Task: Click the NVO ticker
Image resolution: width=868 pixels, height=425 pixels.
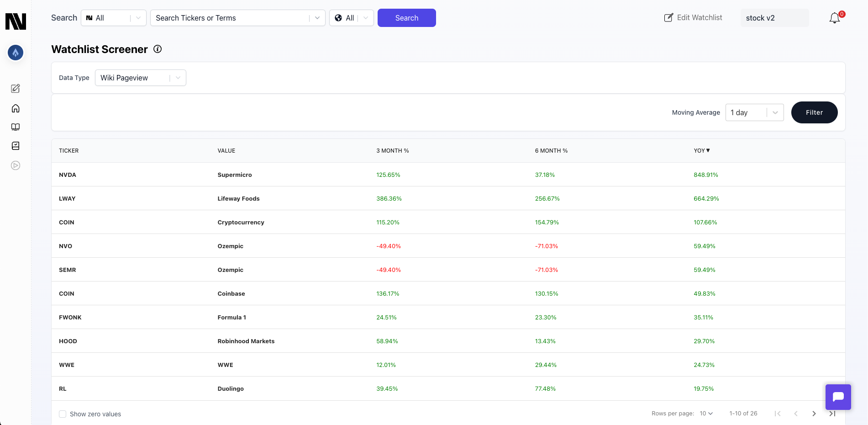Action: [x=66, y=246]
